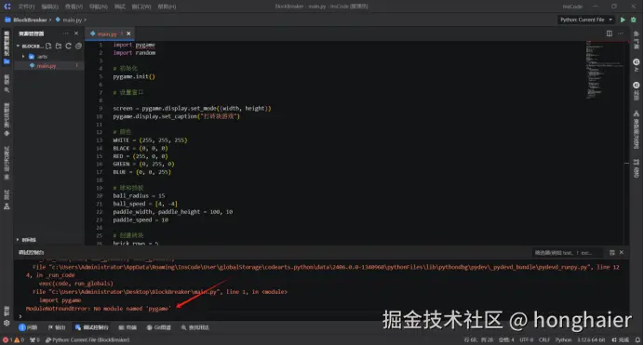644x345 pixels.
Task: Click the line 'import random'
Action: point(134,53)
